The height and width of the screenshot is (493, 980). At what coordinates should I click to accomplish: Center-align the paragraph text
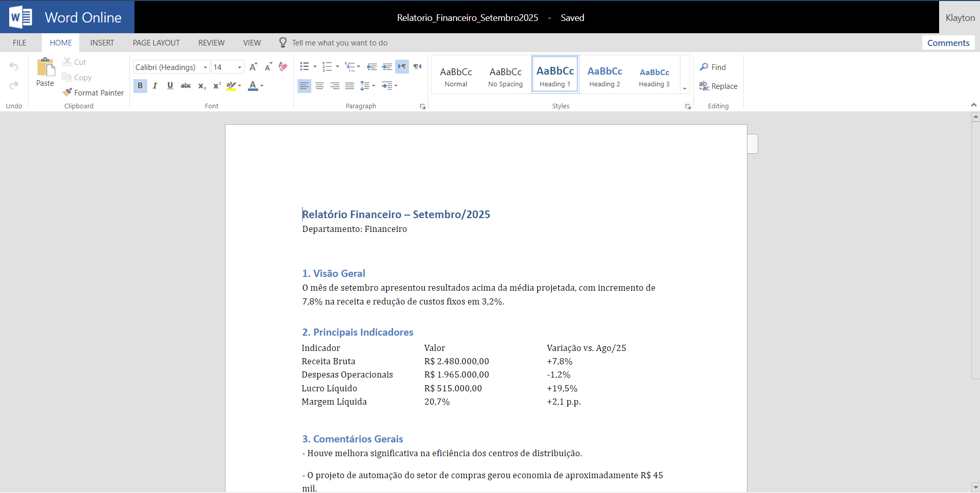320,86
